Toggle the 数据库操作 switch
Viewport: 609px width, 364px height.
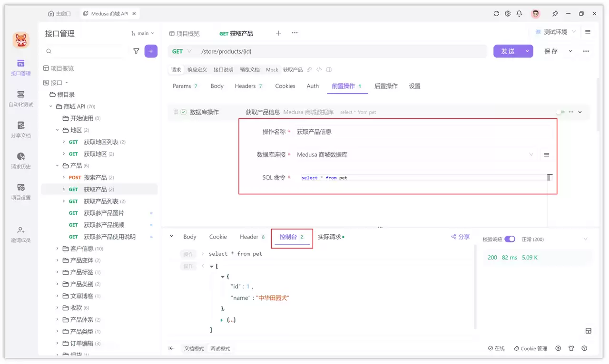[560, 112]
